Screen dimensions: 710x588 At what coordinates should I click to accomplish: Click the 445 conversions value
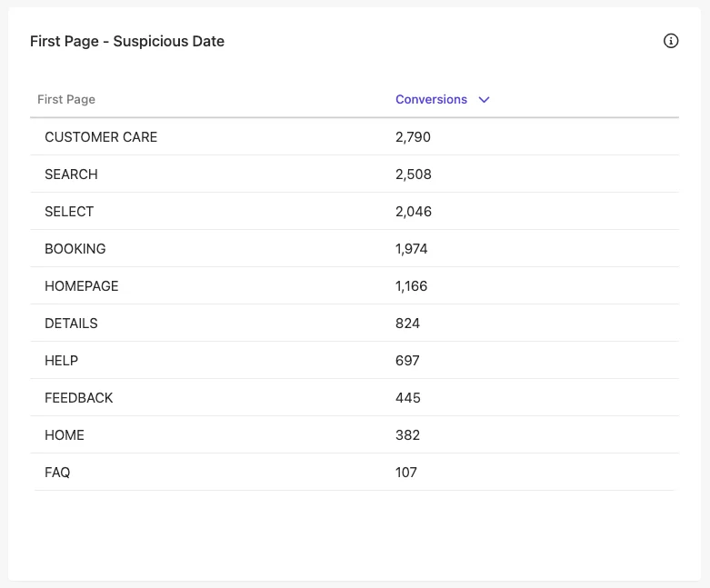coord(408,397)
